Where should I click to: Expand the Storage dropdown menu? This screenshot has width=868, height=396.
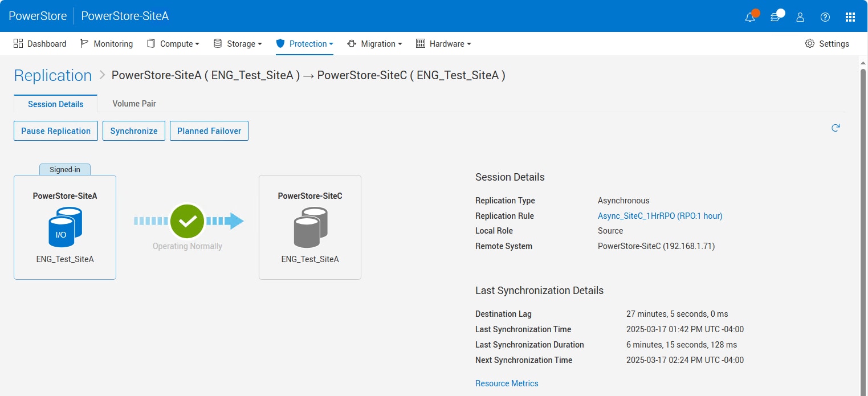click(260, 44)
